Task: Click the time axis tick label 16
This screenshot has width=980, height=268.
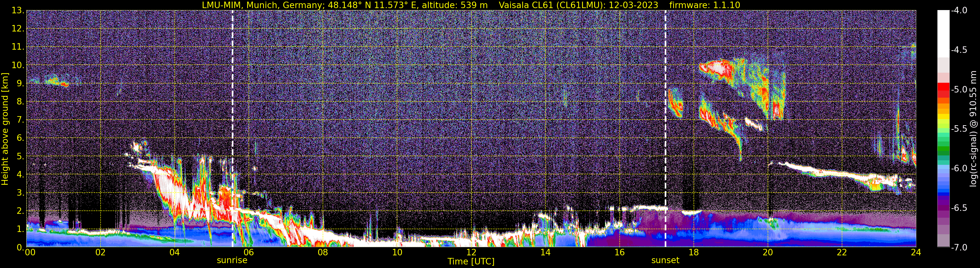Action: pos(620,252)
